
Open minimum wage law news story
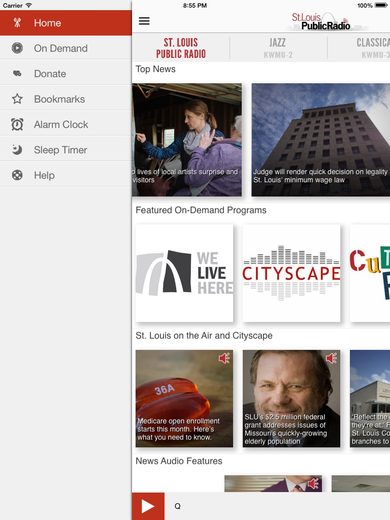(x=321, y=139)
